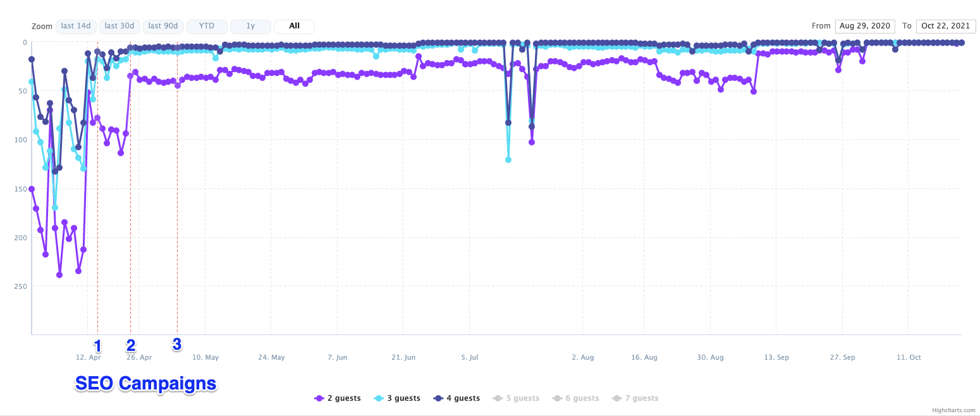980x416 pixels.
Task: Toggle the 3 guests series
Action: (x=397, y=398)
